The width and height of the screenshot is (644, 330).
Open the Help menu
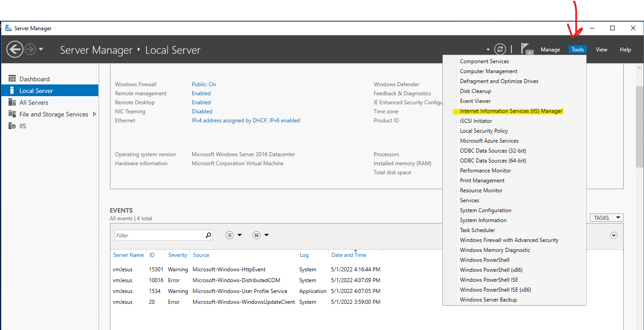click(625, 50)
